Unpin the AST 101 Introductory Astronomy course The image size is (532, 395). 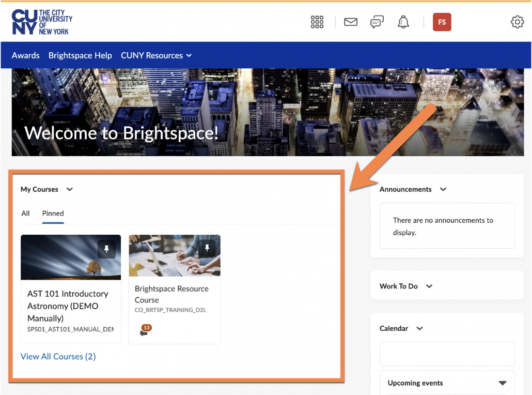click(x=106, y=249)
